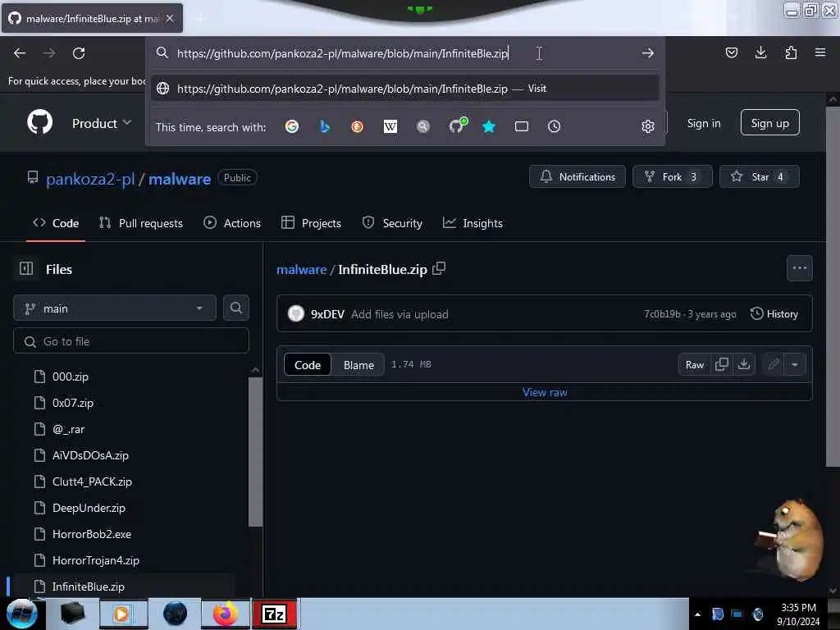Viewport: 840px width, 630px height.
Task: Open the main branch dropdown
Action: pos(115,308)
